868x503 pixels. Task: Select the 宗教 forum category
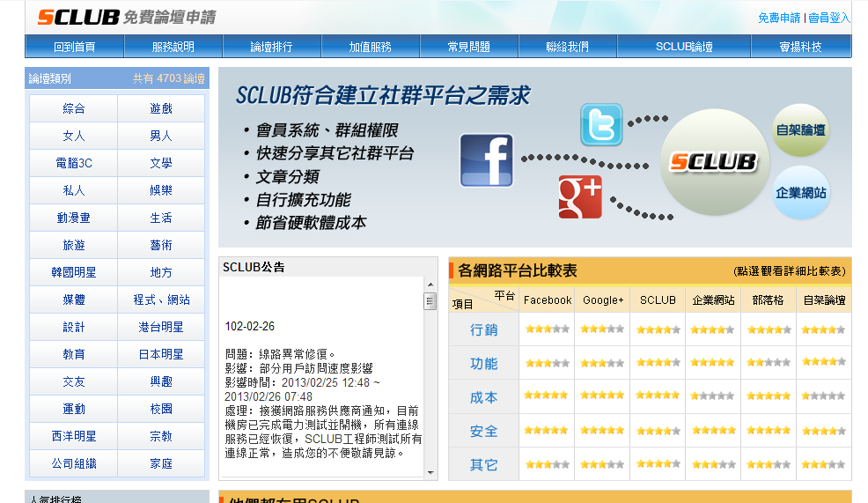[161, 436]
